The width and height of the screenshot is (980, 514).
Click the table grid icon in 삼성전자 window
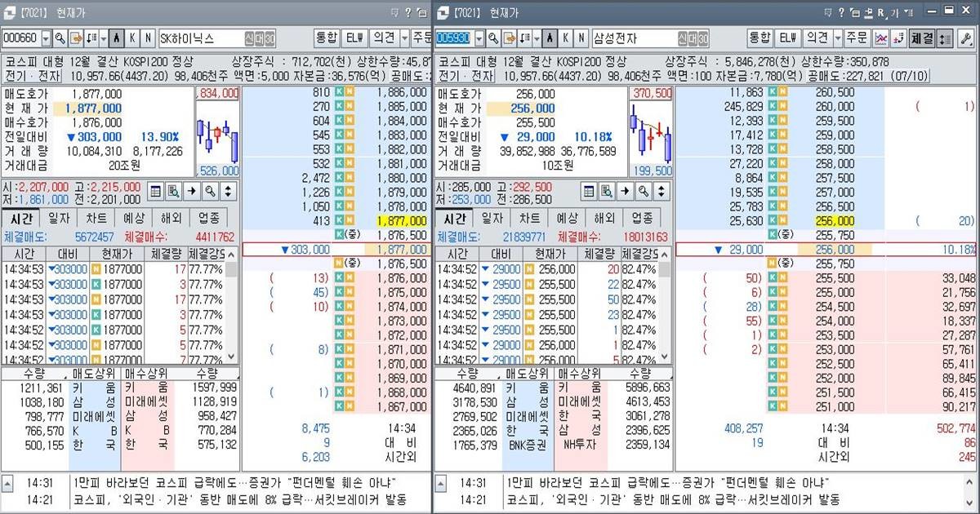click(x=589, y=191)
